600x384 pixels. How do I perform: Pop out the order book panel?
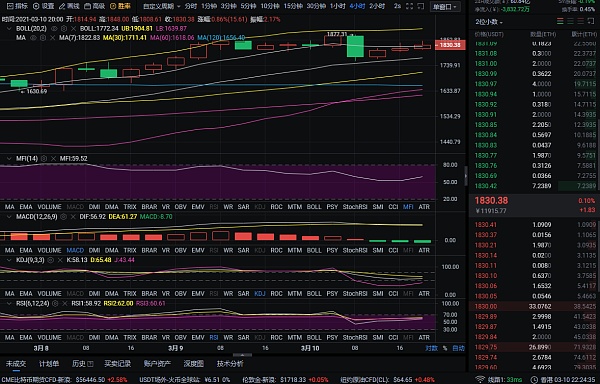[x=592, y=21]
